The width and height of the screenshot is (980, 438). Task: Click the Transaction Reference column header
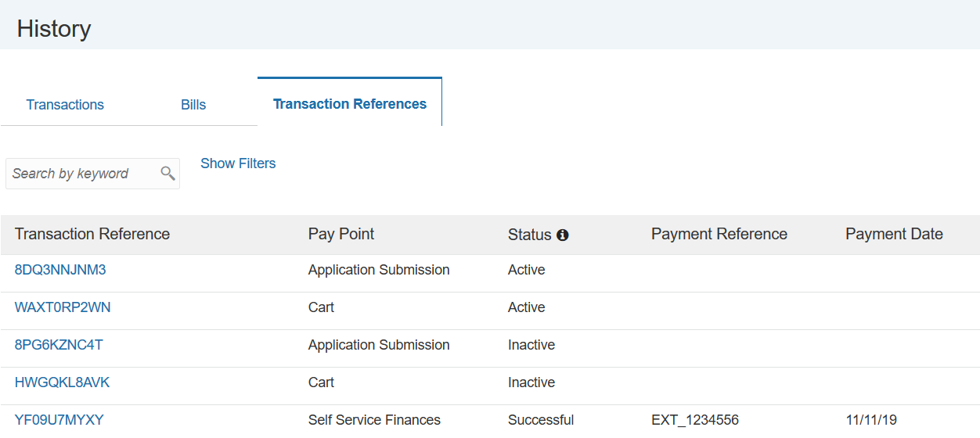coord(92,234)
